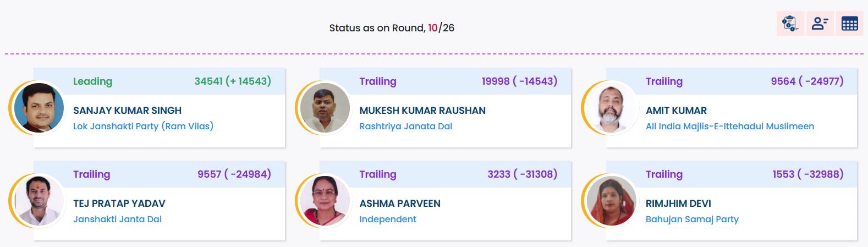Image resolution: width=868 pixels, height=247 pixels.
Task: Click the name Sanjay Kumar Singh
Action: (x=127, y=111)
